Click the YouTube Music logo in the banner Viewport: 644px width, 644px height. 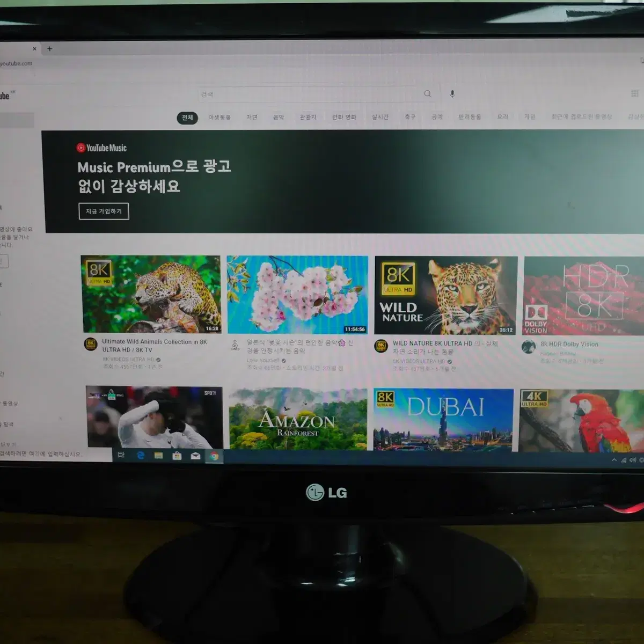click(101, 148)
